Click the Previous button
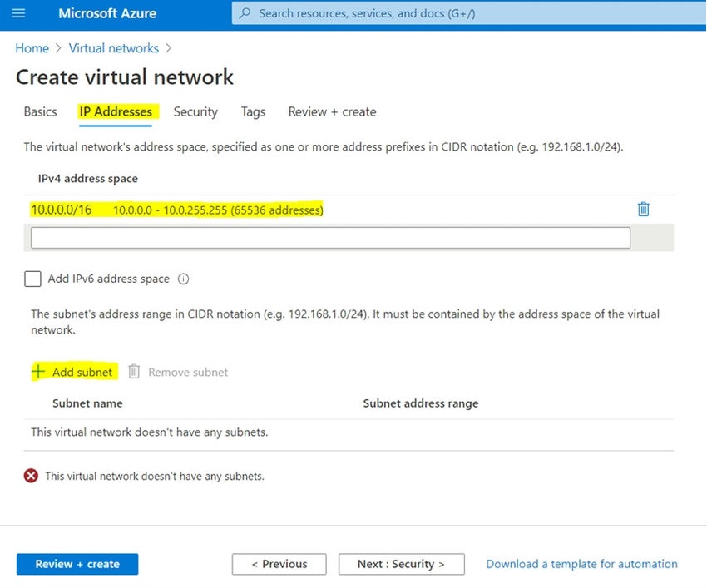The height and width of the screenshot is (588, 707). [279, 564]
